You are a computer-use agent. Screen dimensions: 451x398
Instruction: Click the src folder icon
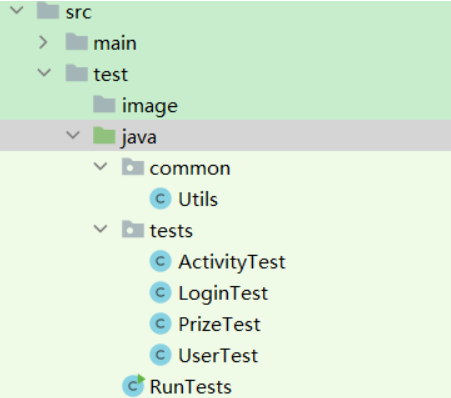click(48, 10)
